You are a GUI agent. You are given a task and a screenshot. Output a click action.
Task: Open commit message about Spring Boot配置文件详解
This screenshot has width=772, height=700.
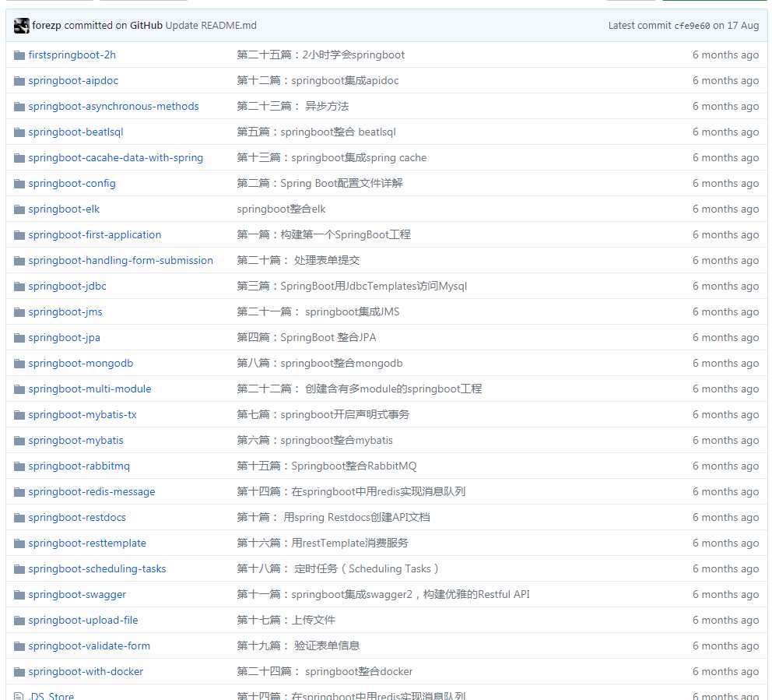tap(320, 184)
